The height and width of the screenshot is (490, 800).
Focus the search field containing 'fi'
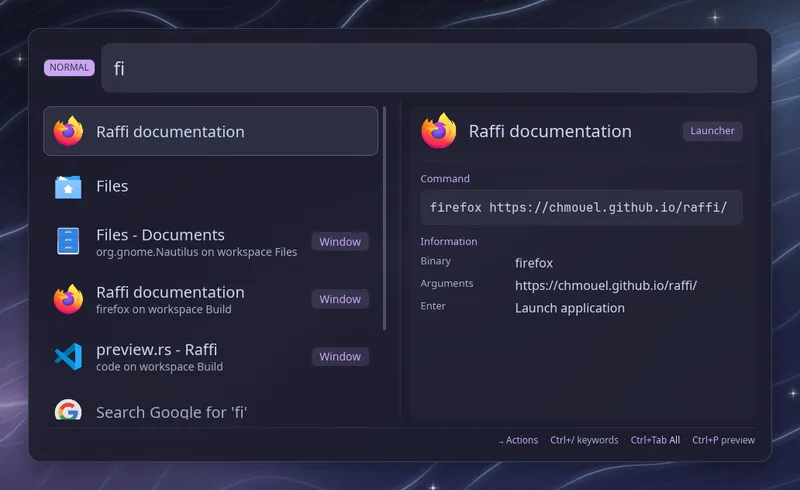point(429,68)
